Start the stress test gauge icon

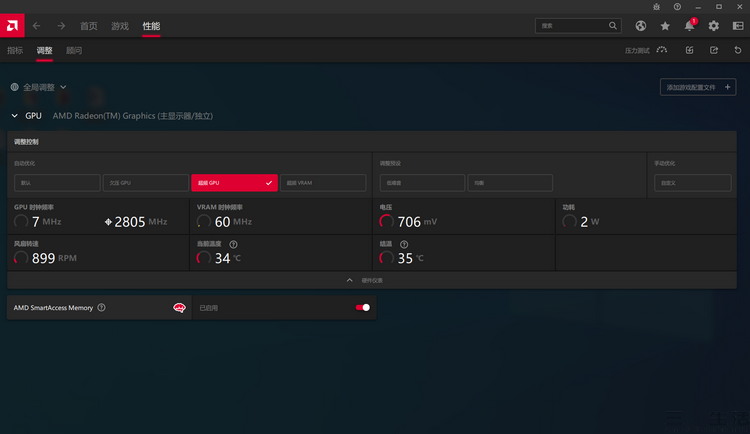662,50
